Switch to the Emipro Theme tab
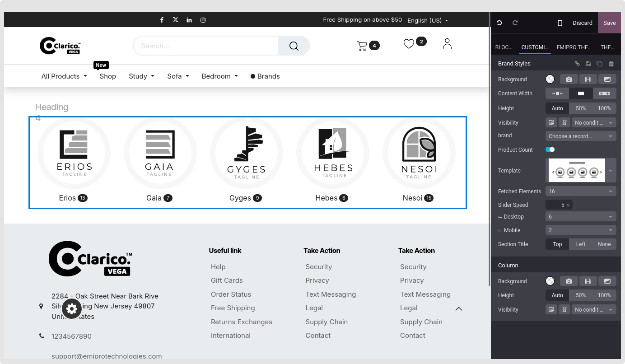The width and height of the screenshot is (625, 364). point(574,47)
